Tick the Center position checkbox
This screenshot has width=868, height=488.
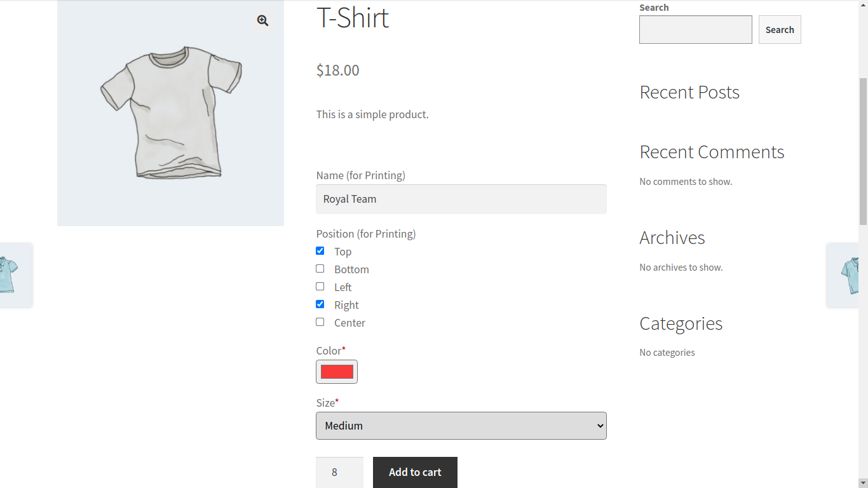320,322
